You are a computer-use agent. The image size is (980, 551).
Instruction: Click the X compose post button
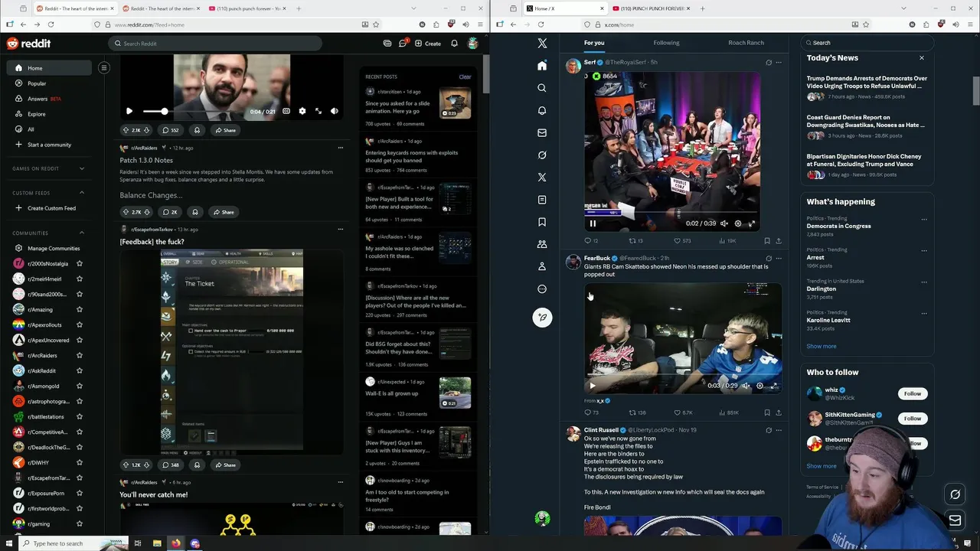[x=542, y=318]
